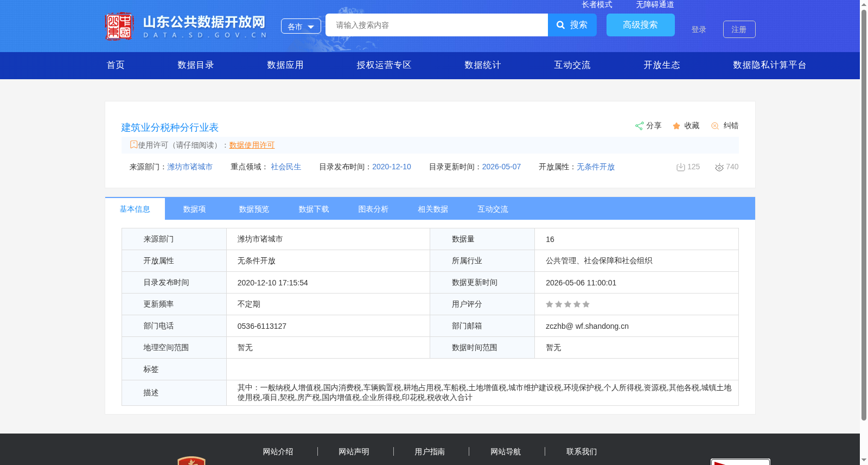
Task: Open footer link 网站介绍
Action: point(278,451)
